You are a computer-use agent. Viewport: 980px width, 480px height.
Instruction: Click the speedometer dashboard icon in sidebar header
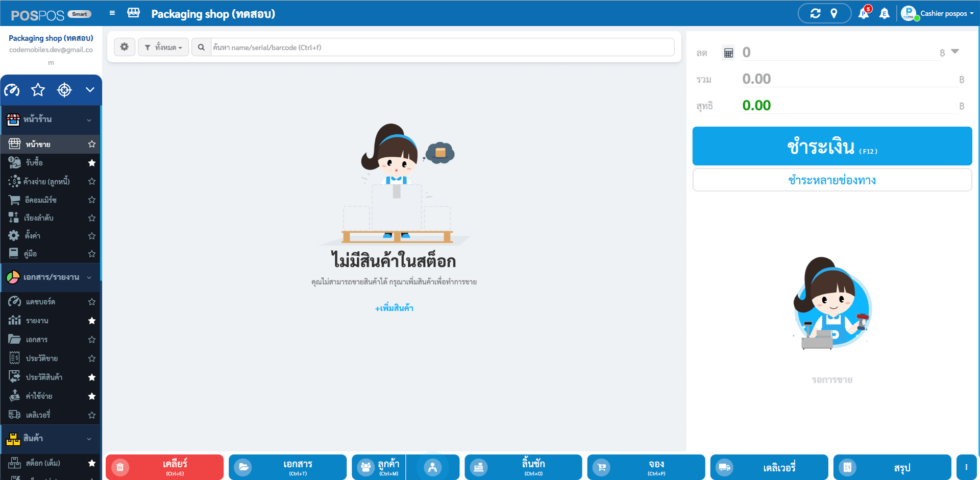click(12, 90)
